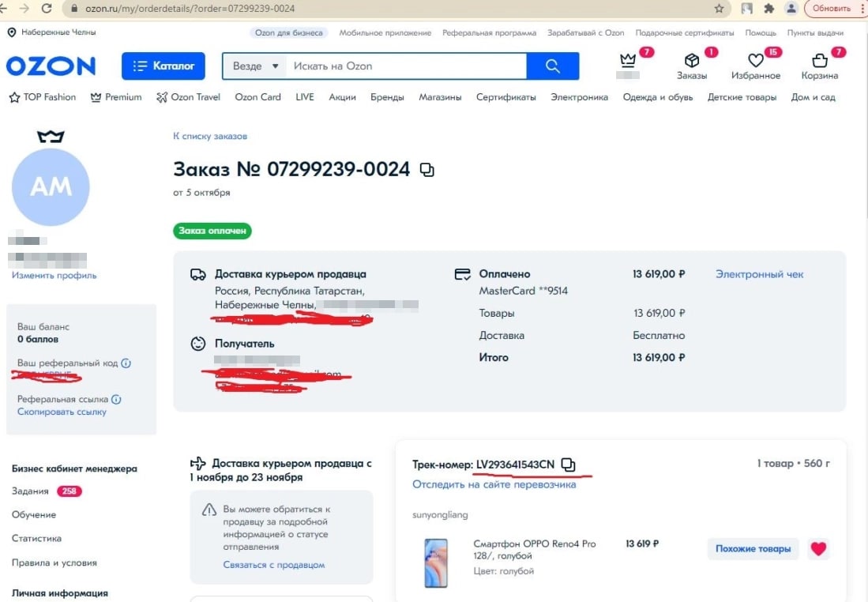
Task: Open Отследить на сайте перевозчика link
Action: click(494, 484)
